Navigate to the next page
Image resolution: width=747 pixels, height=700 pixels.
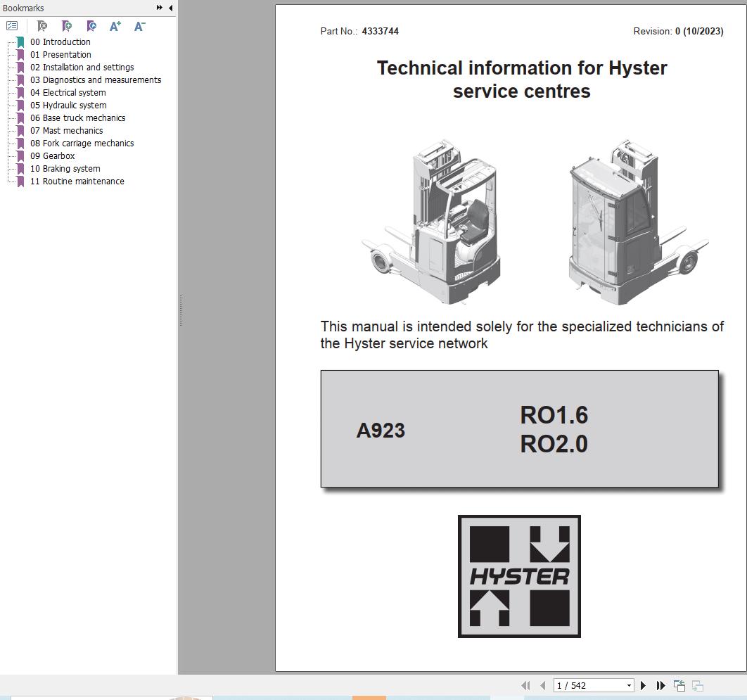(643, 685)
